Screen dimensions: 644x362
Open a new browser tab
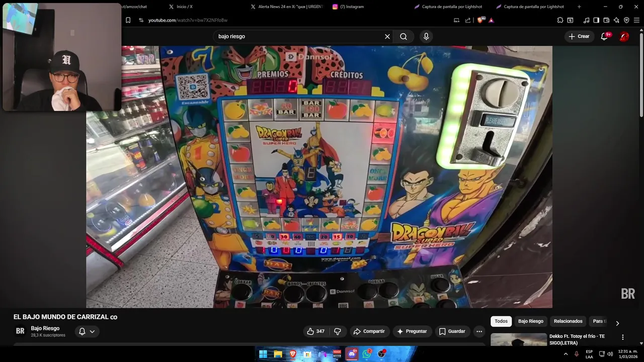579,7
